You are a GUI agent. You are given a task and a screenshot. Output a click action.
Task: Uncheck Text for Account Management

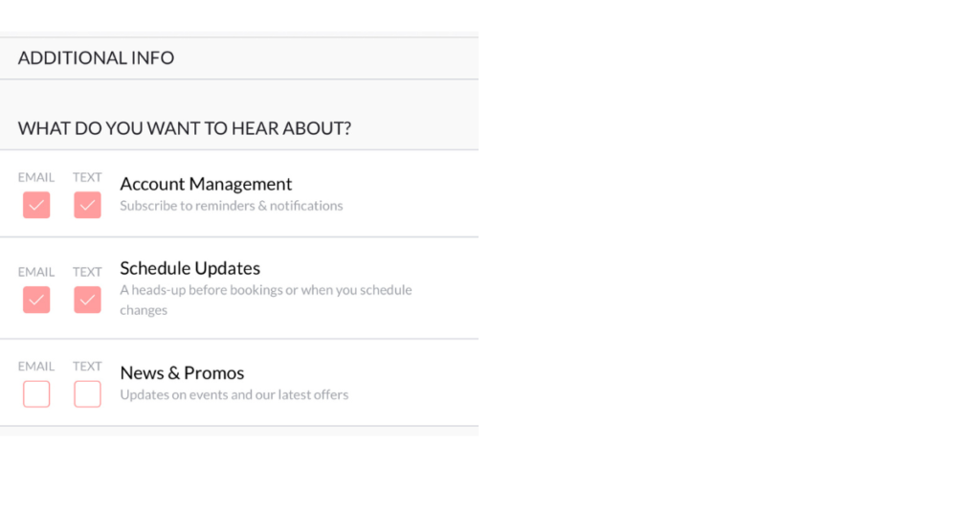tap(87, 205)
